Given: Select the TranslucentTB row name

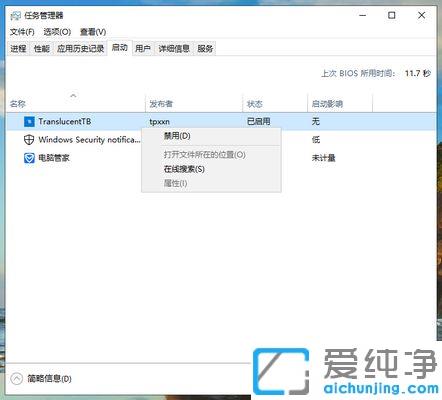Looking at the screenshot, I should click(65, 122).
